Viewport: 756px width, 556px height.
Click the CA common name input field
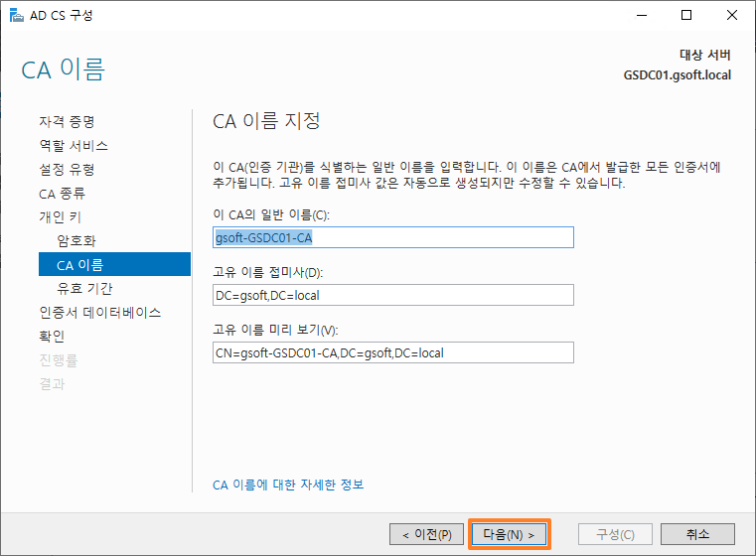(x=393, y=237)
